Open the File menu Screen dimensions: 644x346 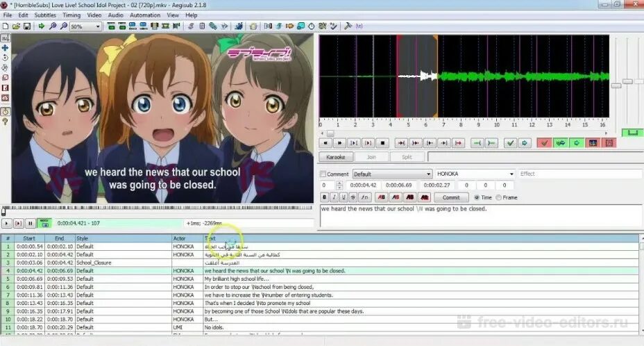click(x=8, y=15)
